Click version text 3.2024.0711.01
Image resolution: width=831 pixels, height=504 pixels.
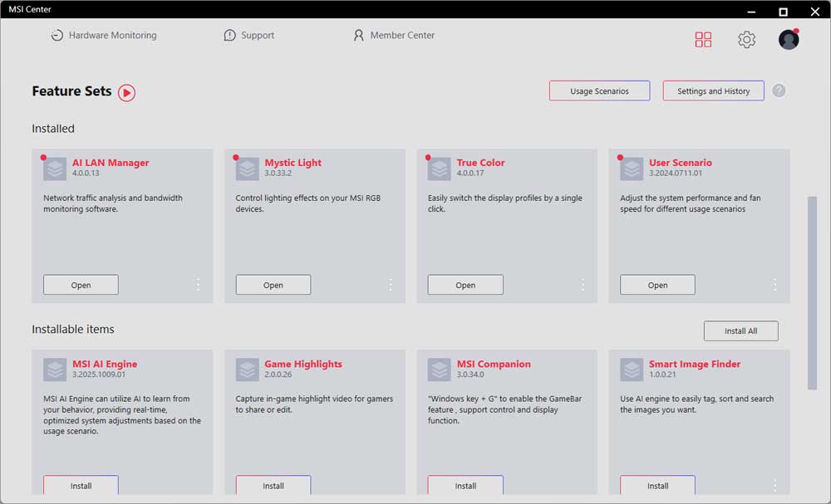pyautogui.click(x=676, y=173)
